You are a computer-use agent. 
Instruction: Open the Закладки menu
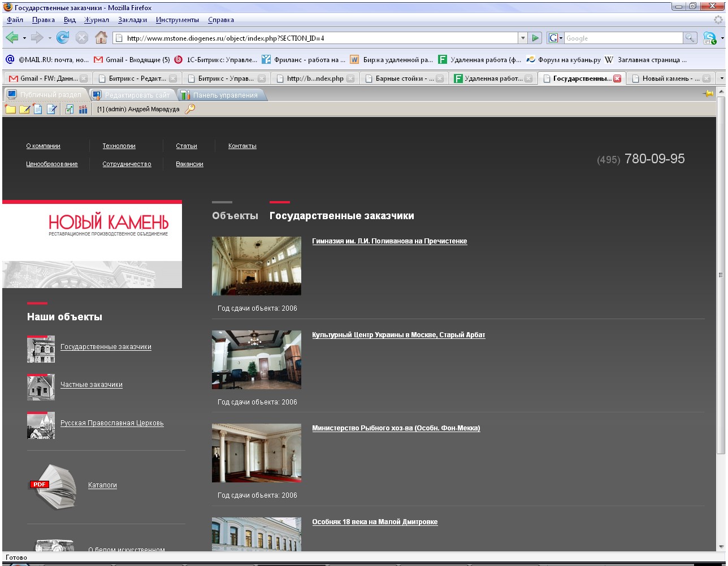(x=132, y=20)
